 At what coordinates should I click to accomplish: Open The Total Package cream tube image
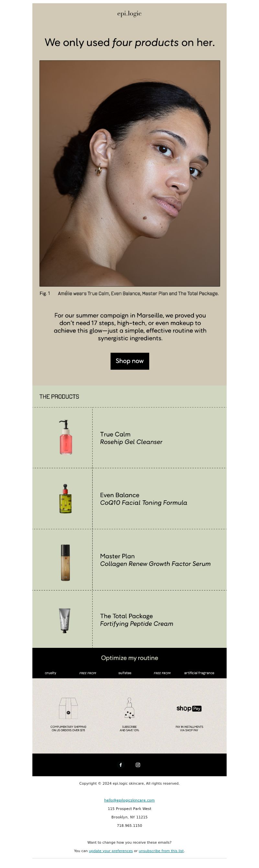tap(64, 621)
